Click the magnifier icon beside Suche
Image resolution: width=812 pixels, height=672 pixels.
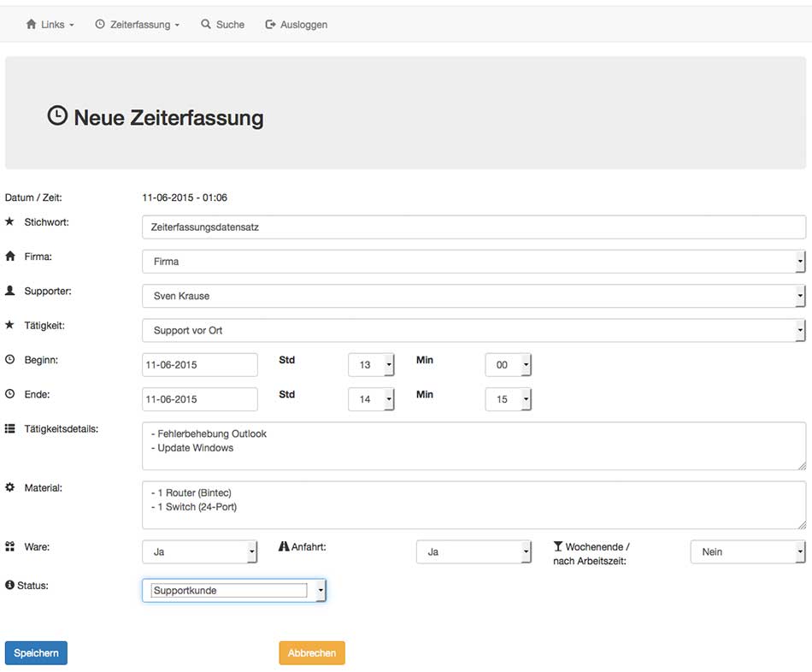[x=206, y=24]
